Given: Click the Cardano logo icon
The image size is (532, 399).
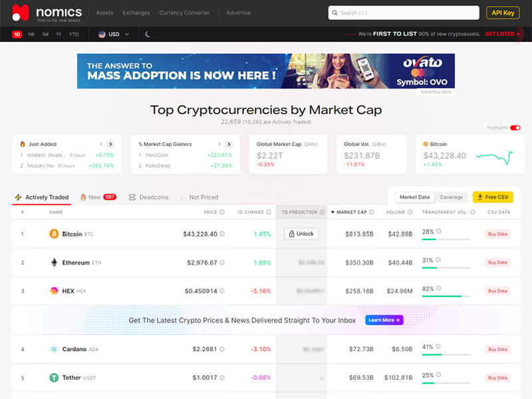Looking at the screenshot, I should pyautogui.click(x=54, y=349).
